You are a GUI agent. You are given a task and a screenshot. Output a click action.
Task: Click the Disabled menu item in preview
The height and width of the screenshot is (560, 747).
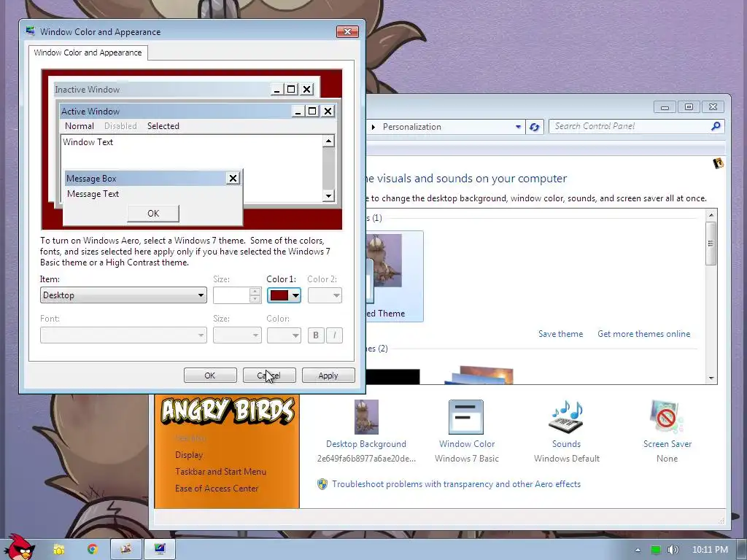120,126
